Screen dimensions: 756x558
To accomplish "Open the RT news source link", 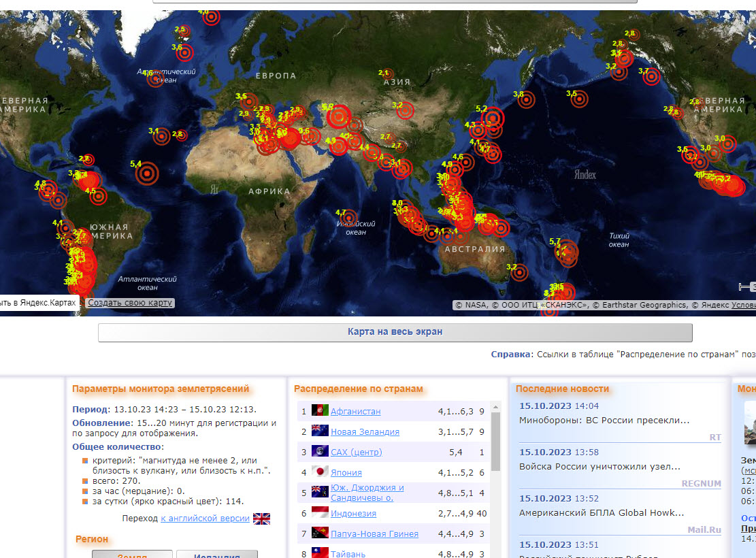I will coord(715,437).
